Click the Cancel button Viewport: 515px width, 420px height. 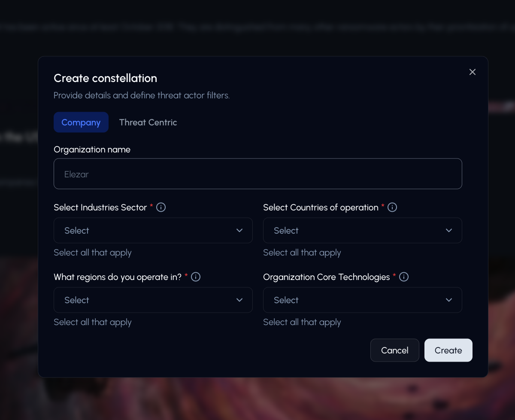(x=395, y=350)
